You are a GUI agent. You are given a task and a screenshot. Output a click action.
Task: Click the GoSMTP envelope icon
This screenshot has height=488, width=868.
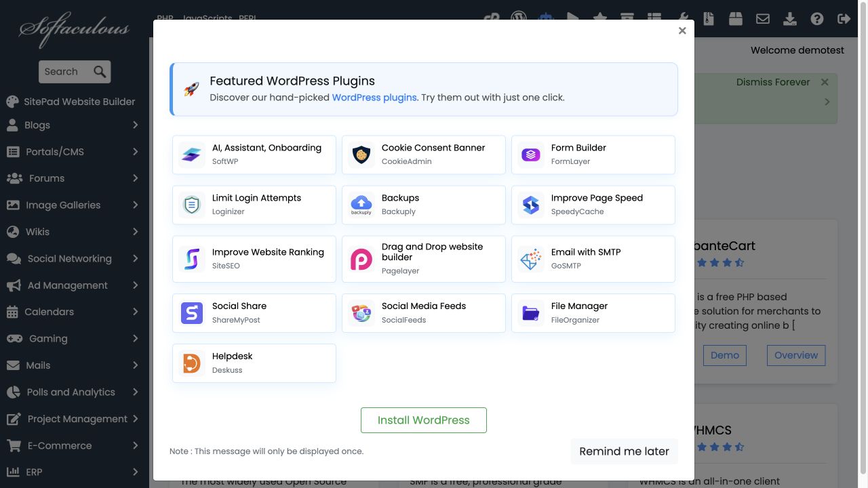pos(531,260)
